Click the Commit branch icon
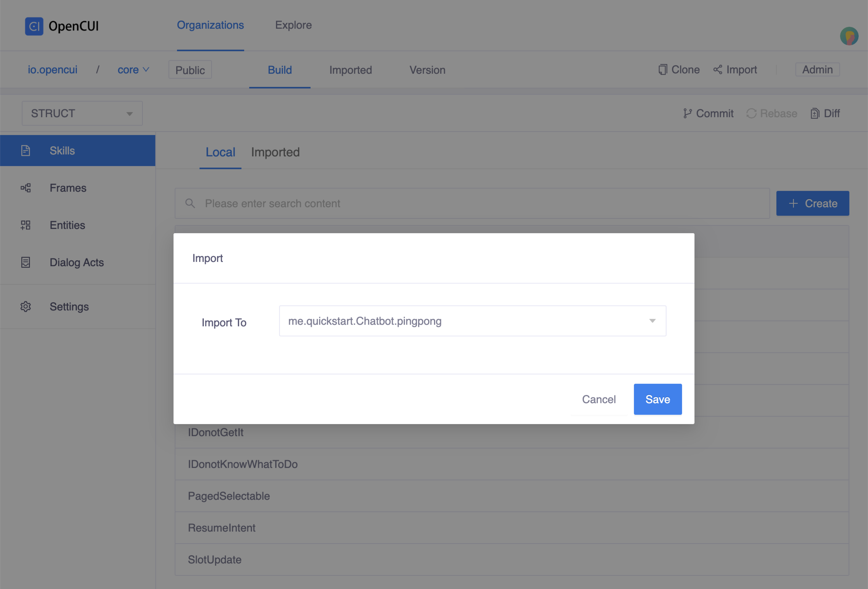The width and height of the screenshot is (868, 589). point(687,113)
